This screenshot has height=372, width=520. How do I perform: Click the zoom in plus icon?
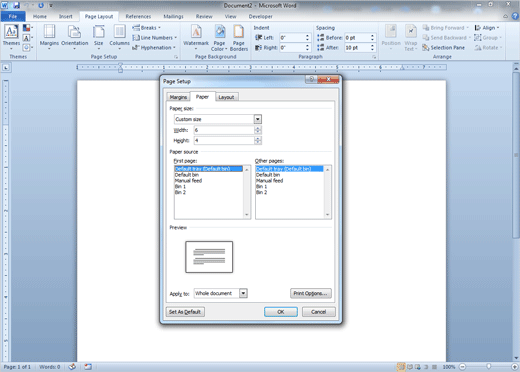pos(514,367)
